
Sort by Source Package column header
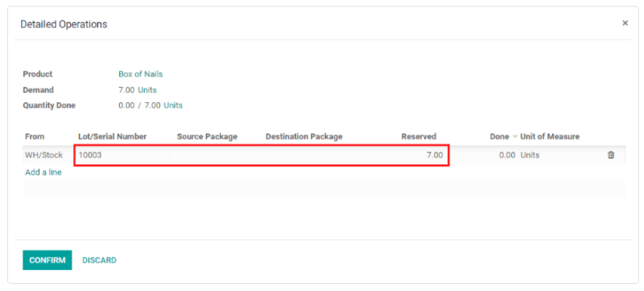(207, 136)
